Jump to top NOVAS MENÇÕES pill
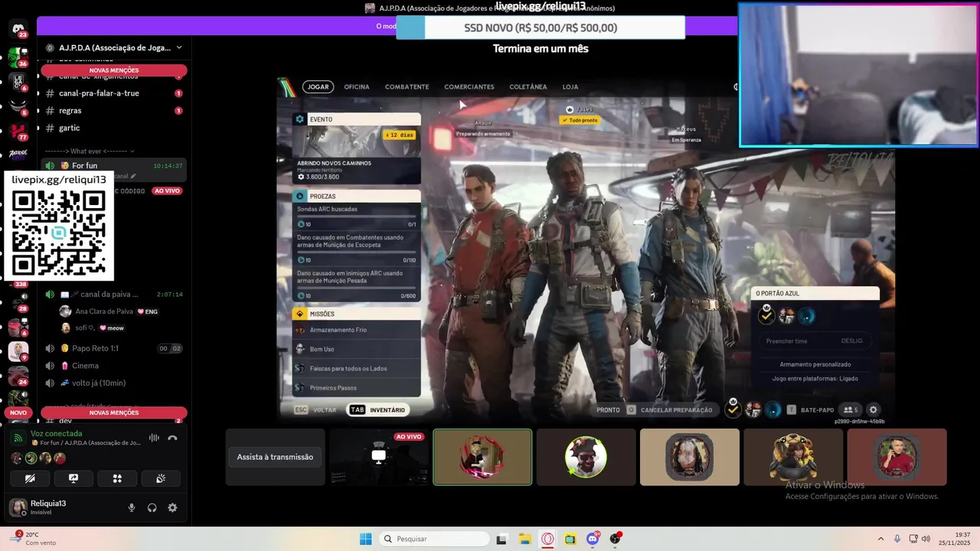This screenshot has height=551, width=980. [114, 70]
